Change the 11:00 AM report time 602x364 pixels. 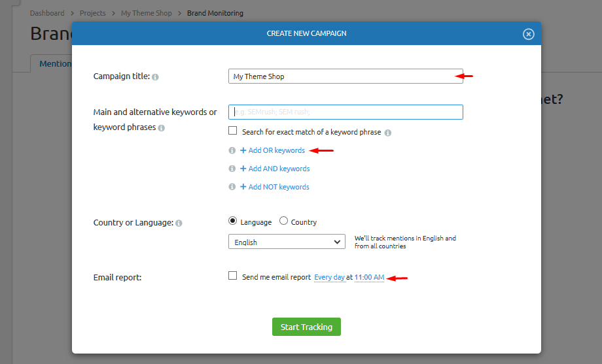pyautogui.click(x=369, y=277)
